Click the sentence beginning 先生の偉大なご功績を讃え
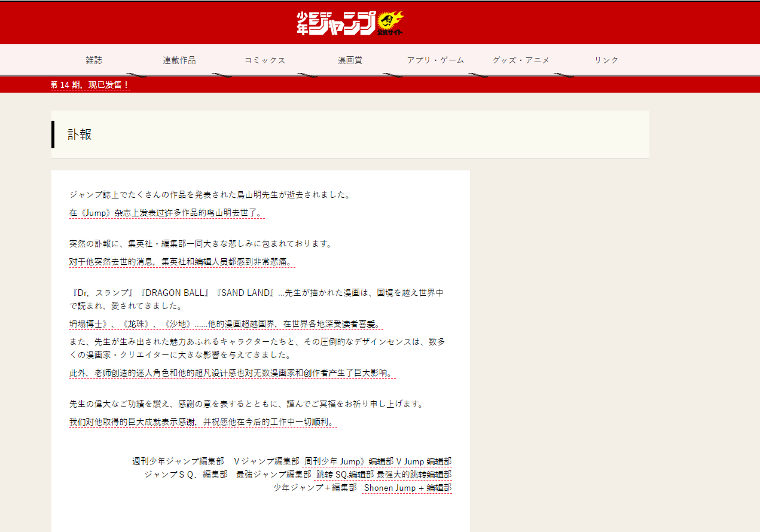The width and height of the screenshot is (760, 532). click(247, 404)
